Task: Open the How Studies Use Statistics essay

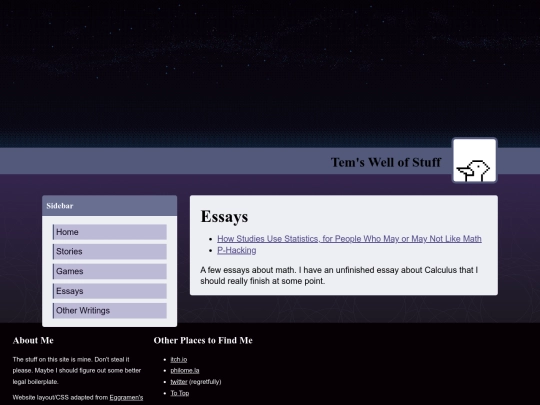Action: [349, 239]
